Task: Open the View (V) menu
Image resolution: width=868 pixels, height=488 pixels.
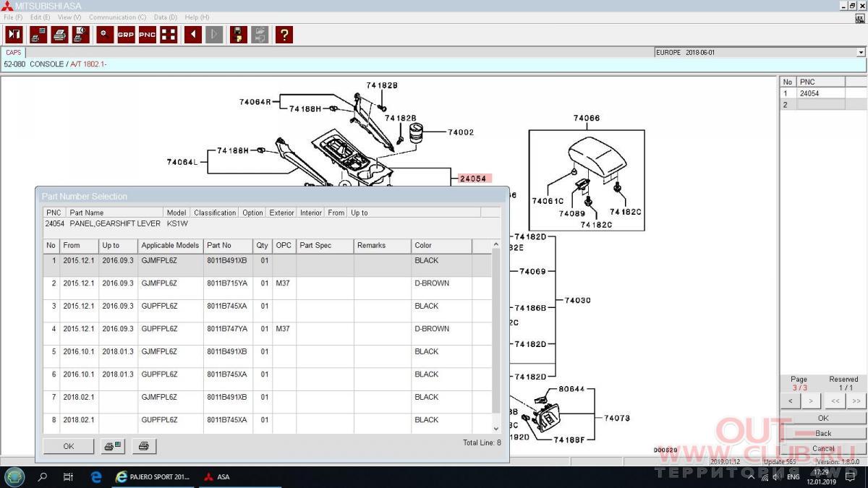Action: pos(69,17)
